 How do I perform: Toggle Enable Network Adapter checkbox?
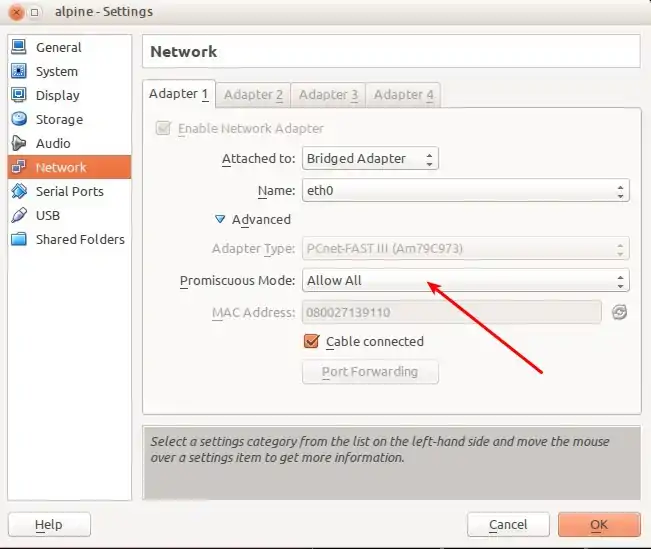163,128
